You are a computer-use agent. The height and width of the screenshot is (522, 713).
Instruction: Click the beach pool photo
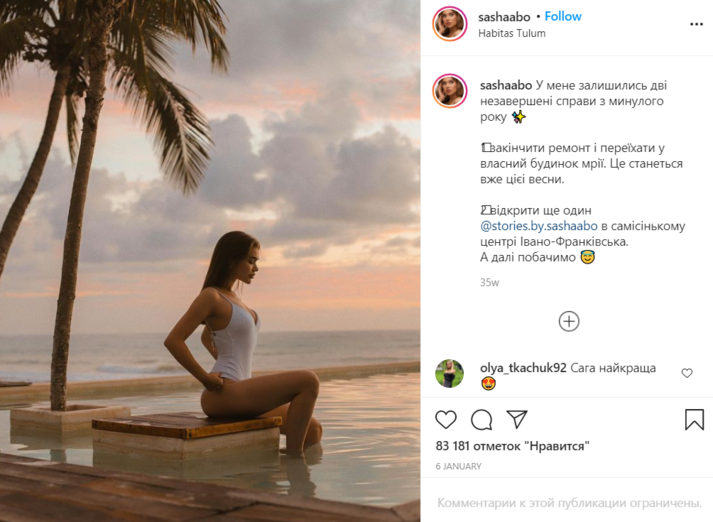click(210, 261)
